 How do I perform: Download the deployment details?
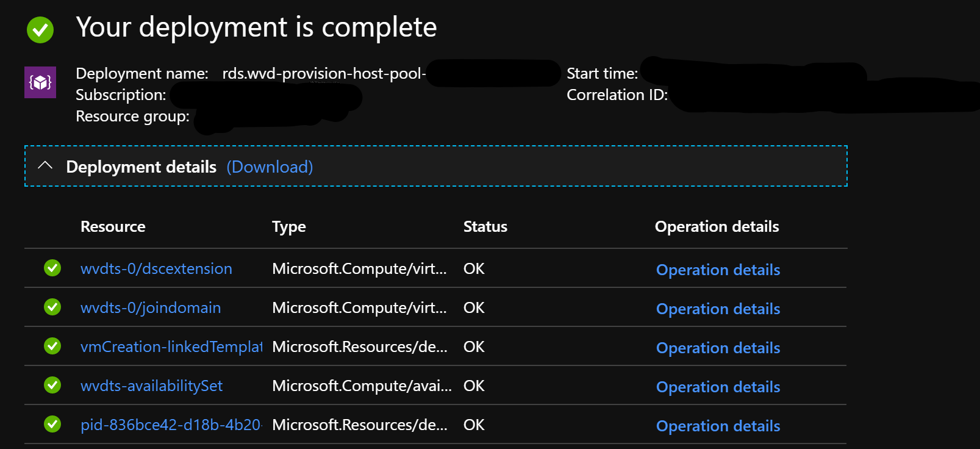click(x=270, y=167)
